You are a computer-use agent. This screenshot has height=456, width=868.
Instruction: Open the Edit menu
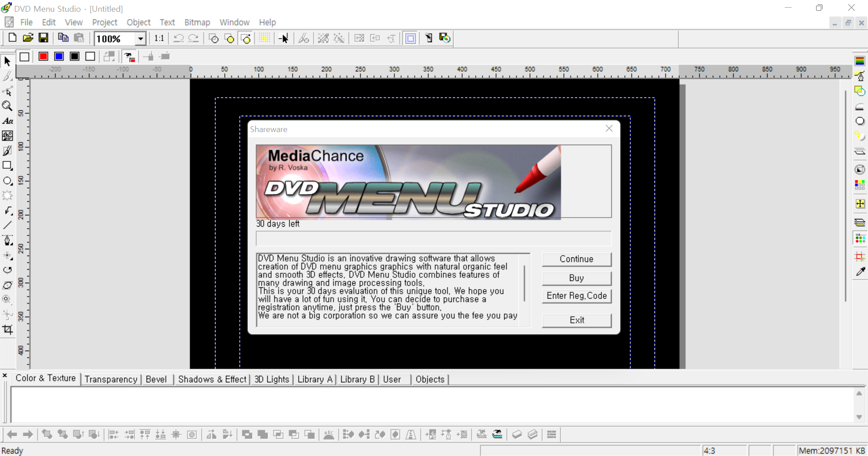click(x=49, y=22)
